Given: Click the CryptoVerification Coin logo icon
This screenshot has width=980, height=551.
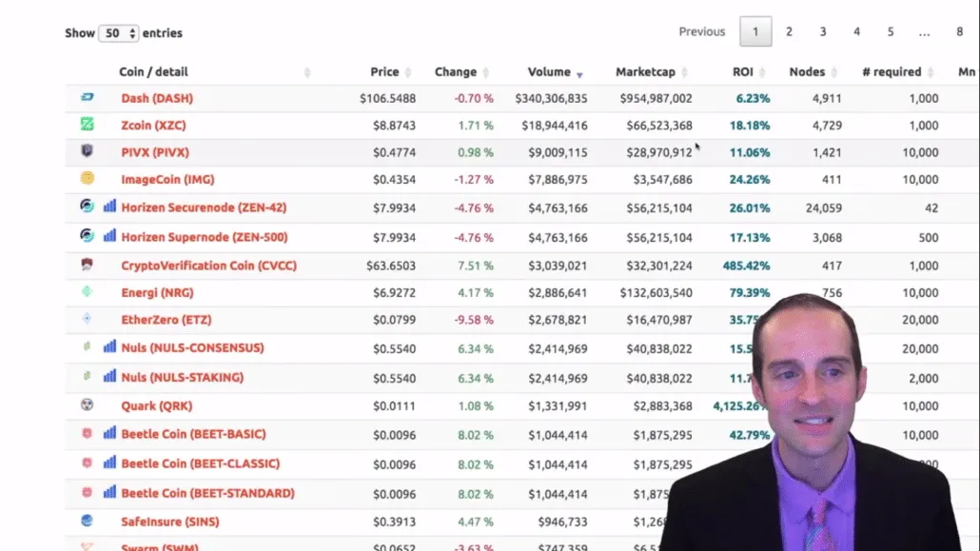Looking at the screenshot, I should click(x=87, y=264).
